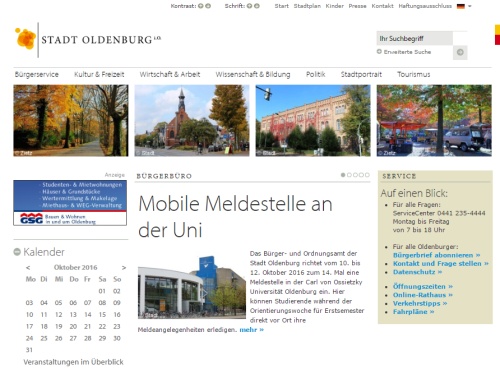Image resolution: width=500 pixels, height=369 pixels.
Task: Open the Öffnungszeiten » link
Action: 423,287
